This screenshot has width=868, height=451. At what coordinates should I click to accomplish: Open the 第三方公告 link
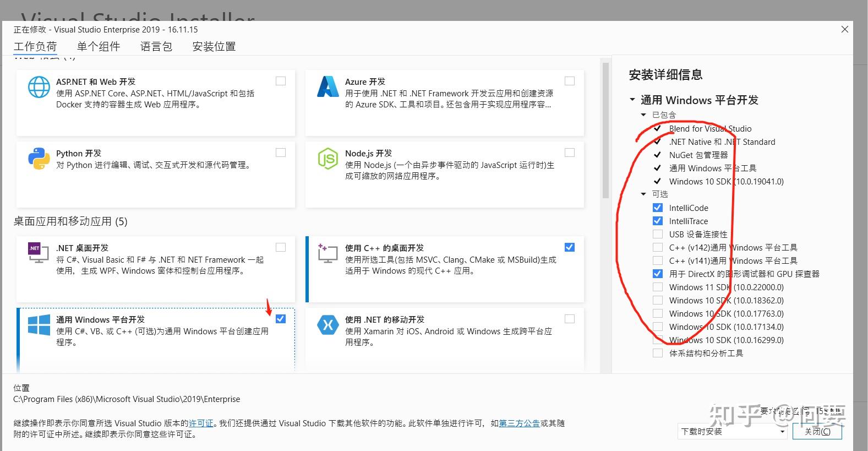[x=519, y=423]
